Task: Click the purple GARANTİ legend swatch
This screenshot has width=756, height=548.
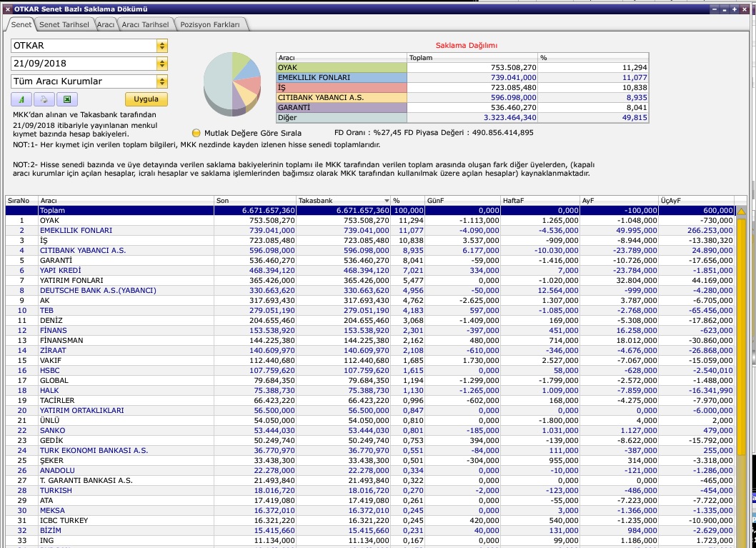Action: point(342,107)
